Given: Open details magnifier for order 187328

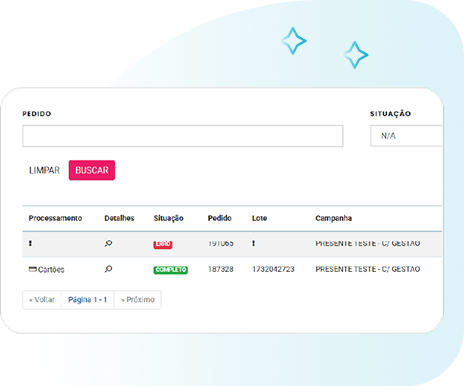Looking at the screenshot, I should click(x=108, y=269).
